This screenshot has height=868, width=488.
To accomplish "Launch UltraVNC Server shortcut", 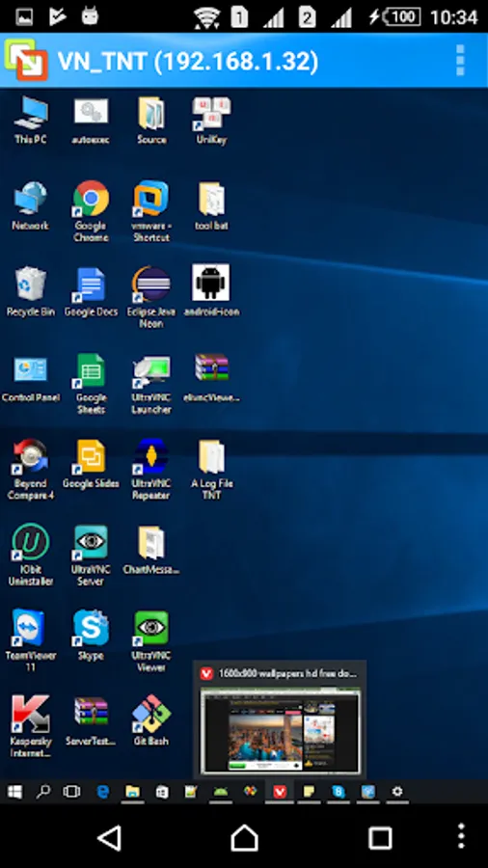I will coord(91,556).
